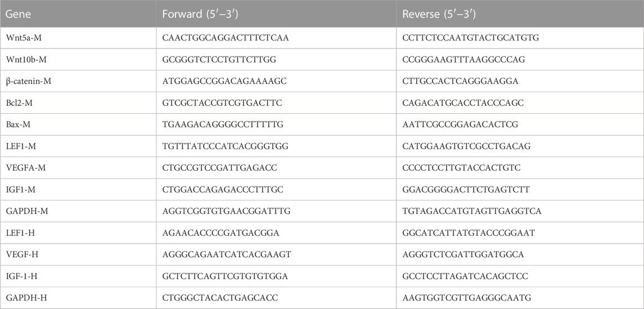
Task: Click the Wnt5a-M reverse primer sequence
Action: pos(471,38)
